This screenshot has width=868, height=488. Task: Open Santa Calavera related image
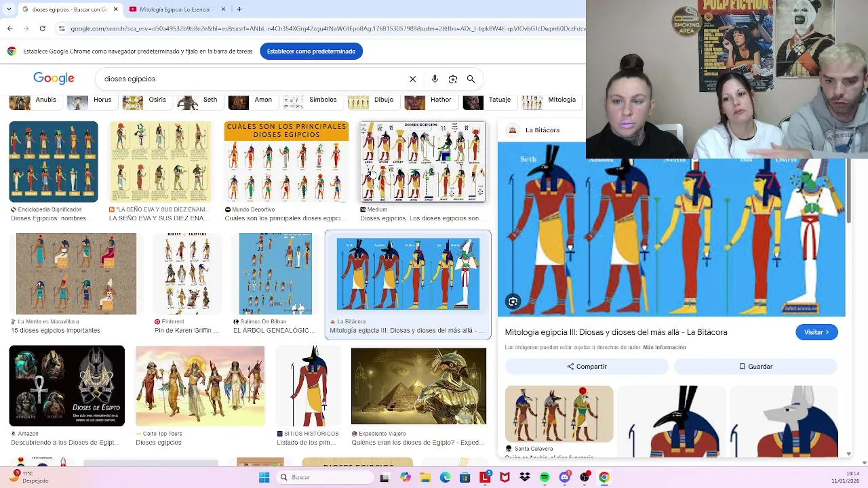(x=559, y=414)
